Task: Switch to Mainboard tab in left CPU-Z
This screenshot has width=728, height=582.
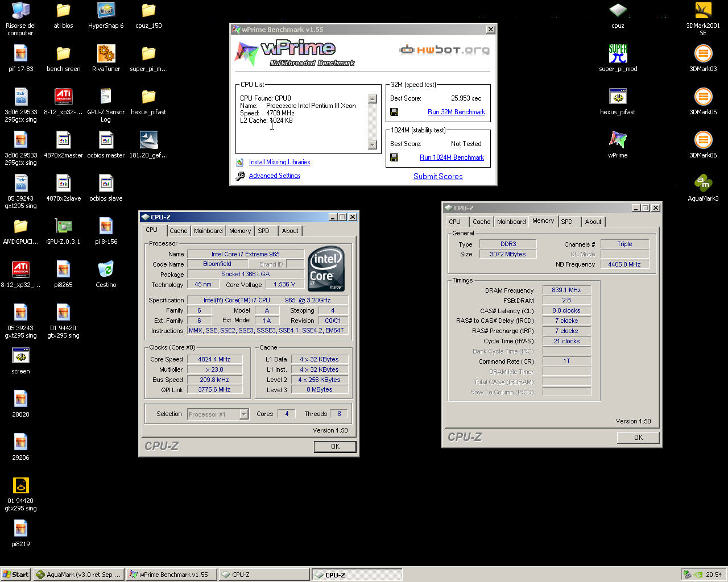Action: coord(208,231)
